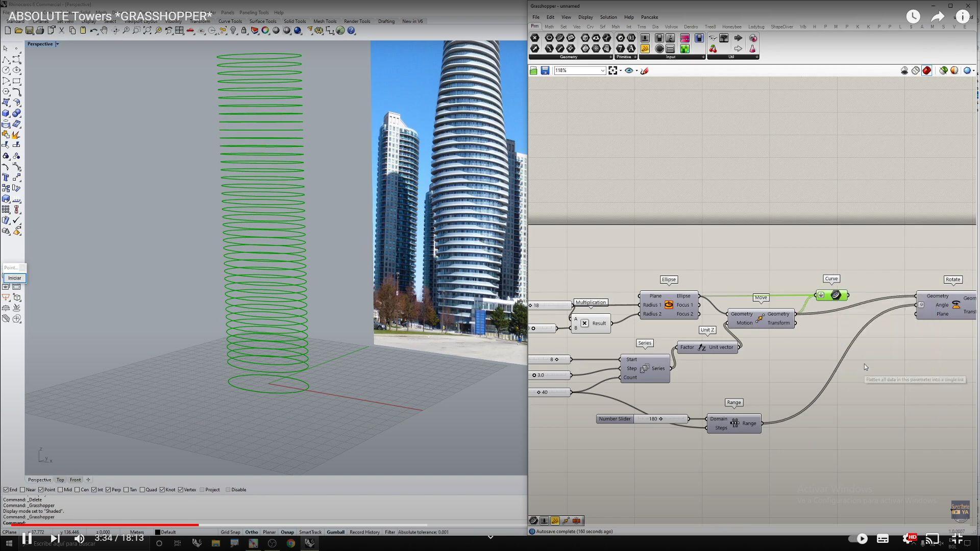The width and height of the screenshot is (980, 551).
Task: Click the four-viewport layout icon in Rhino
Action: (x=179, y=31)
